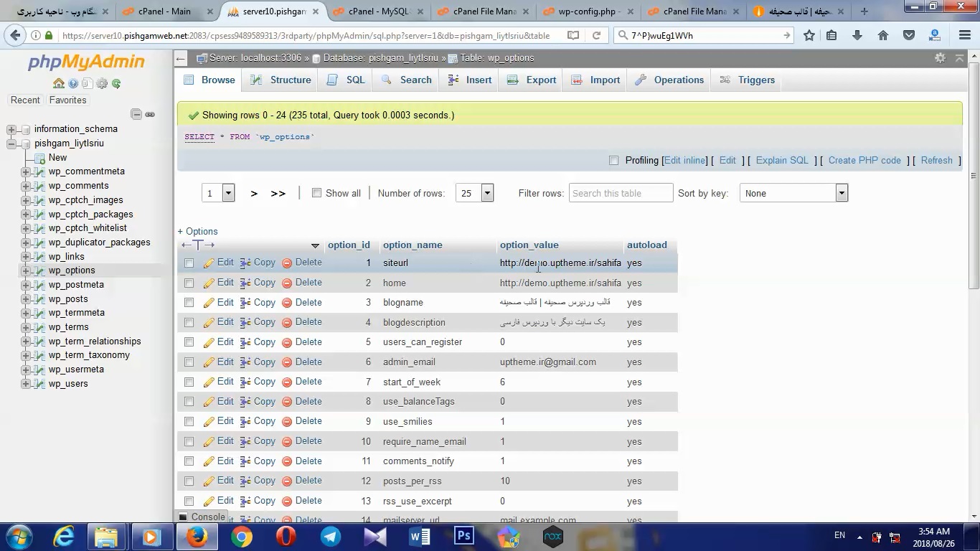Screen dimensions: 980x551
Task: Unlink navigation from main panel
Action: pos(150,114)
